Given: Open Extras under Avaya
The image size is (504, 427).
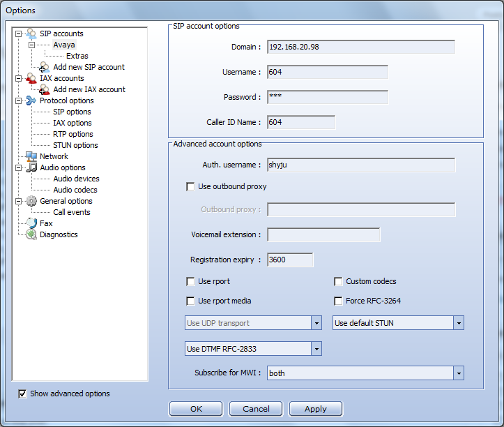Looking at the screenshot, I should click(x=77, y=56).
